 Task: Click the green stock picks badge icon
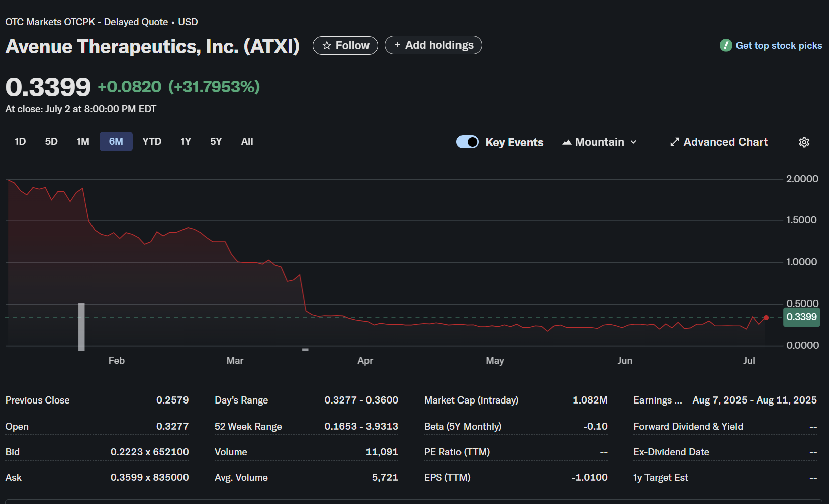coord(726,45)
